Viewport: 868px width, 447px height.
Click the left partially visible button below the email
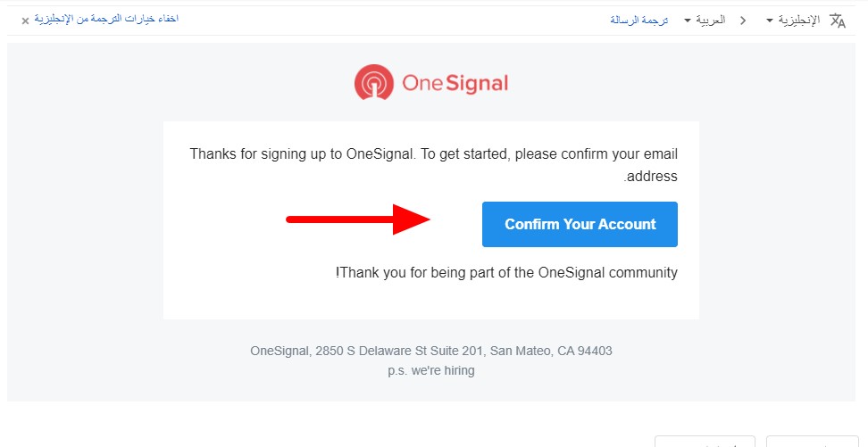tap(705, 442)
